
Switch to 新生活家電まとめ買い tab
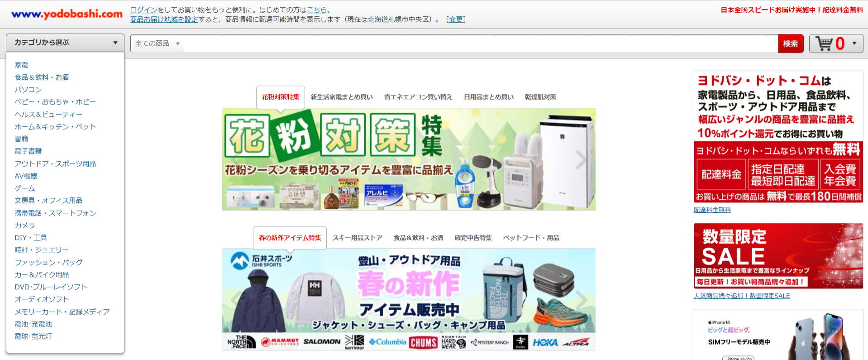click(342, 97)
